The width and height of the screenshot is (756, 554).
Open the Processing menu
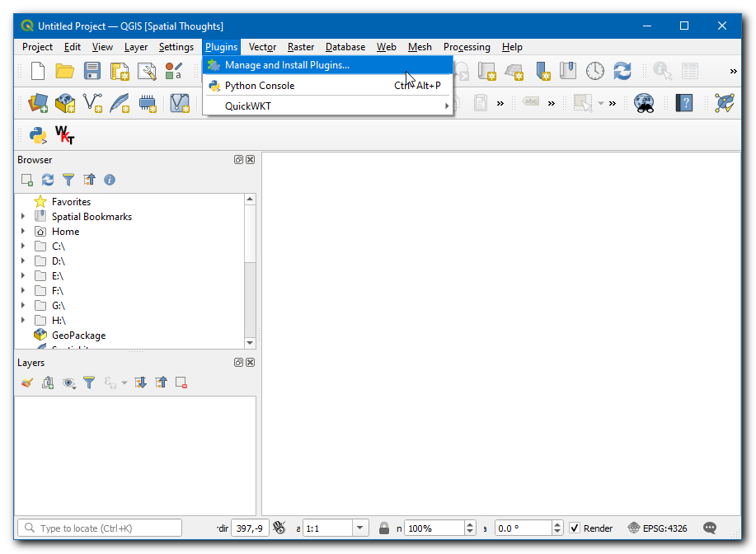coord(467,47)
